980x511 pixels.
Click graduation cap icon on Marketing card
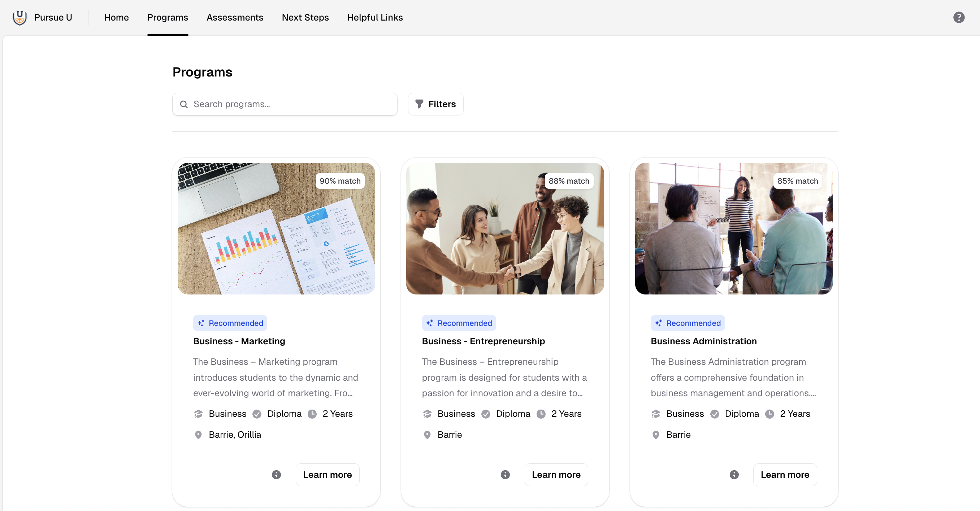(198, 414)
